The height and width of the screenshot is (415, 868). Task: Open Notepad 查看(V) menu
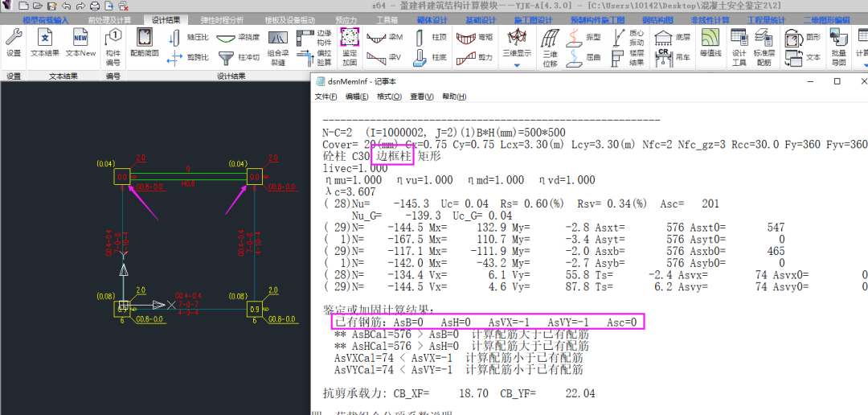coord(422,97)
